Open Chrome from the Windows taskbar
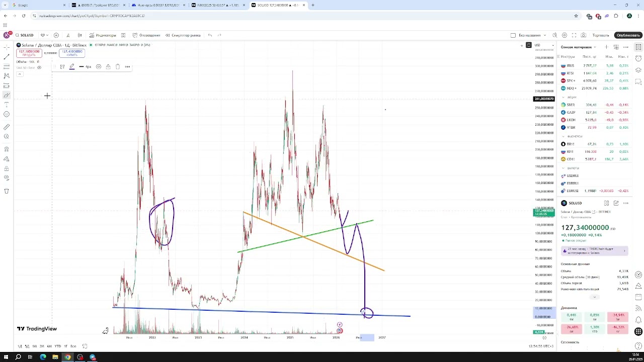Screen dimensions: 644x362 [67, 357]
